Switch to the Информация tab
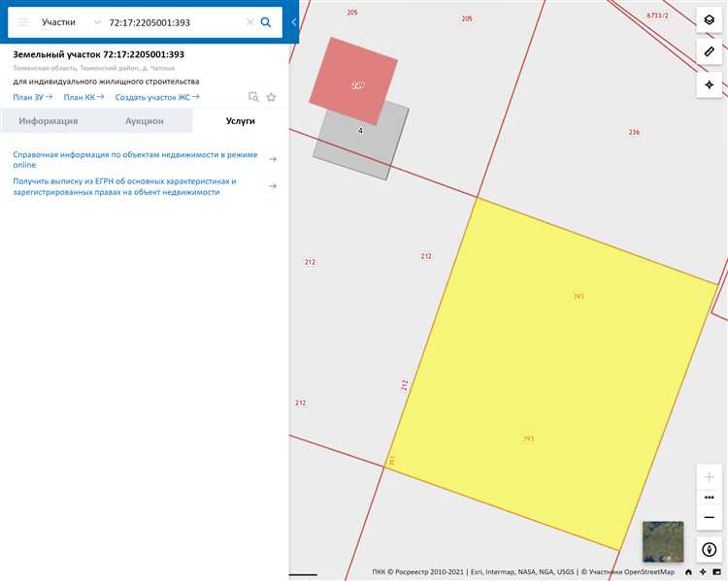 [x=49, y=121]
